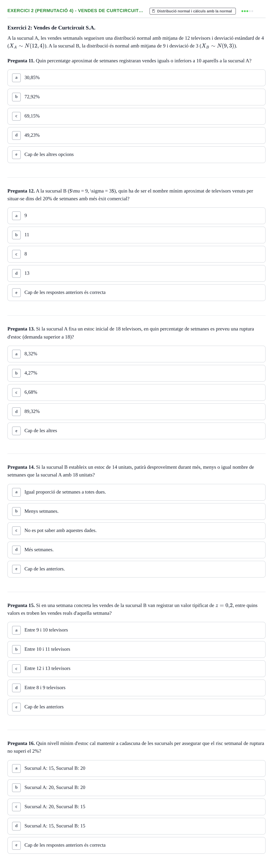Select Sucursal A: 15, Sucursal B: 20
The width and height of the screenshot is (273, 868).
point(136,768)
